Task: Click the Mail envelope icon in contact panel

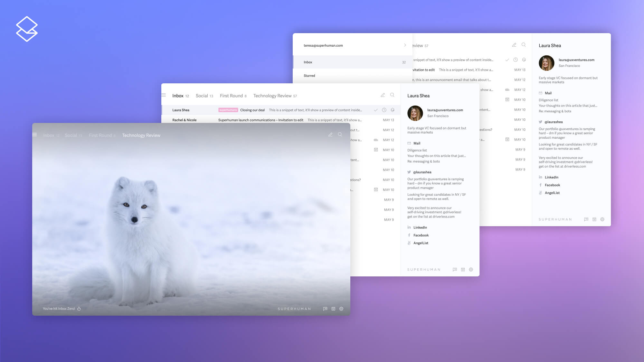Action: 409,143
